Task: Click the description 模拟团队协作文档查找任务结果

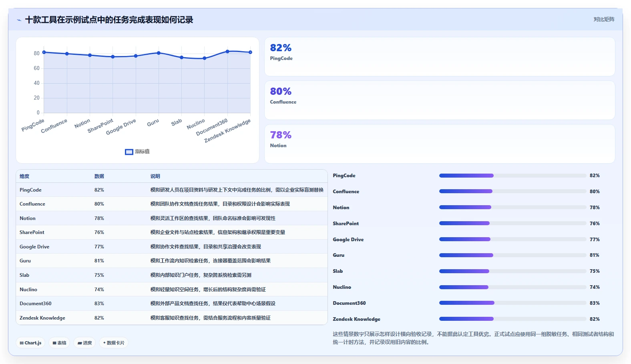Action: [220, 204]
